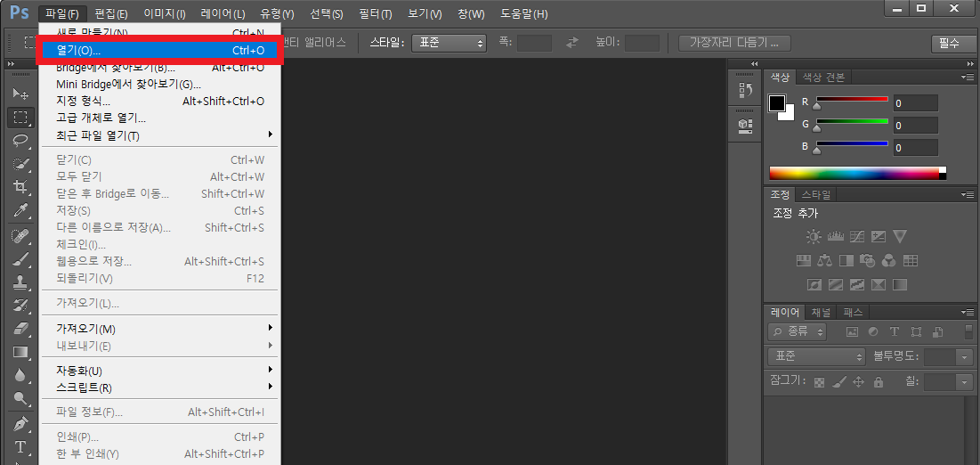This screenshot has width=980, height=465.
Task: Select the Crop tool
Action: [x=20, y=186]
